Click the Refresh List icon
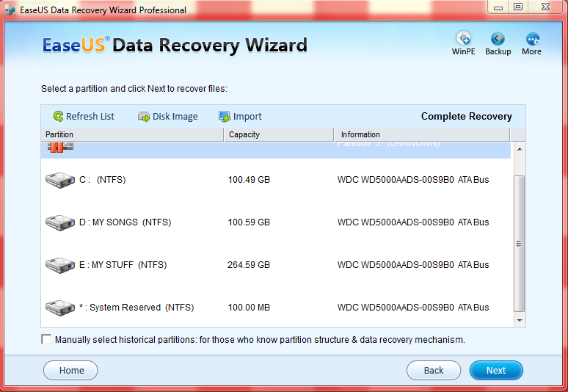The image size is (568, 392). 58,116
